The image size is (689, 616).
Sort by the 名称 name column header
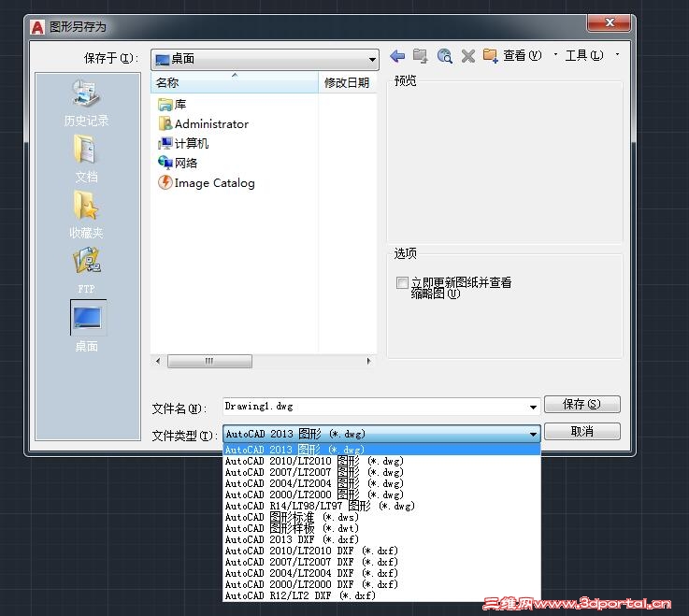235,82
